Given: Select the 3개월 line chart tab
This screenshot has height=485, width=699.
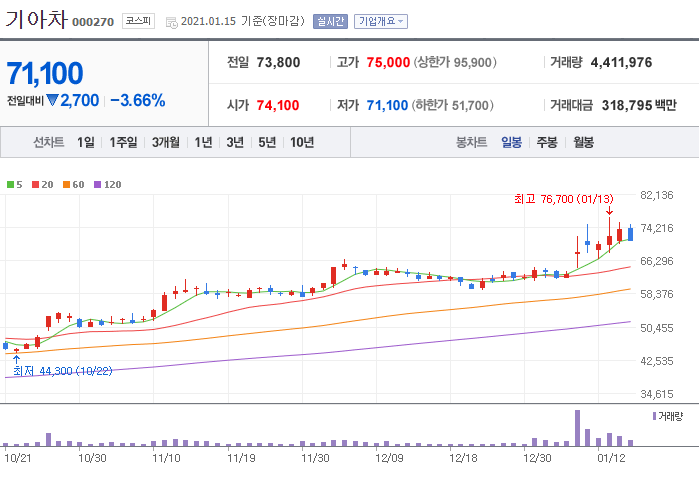Looking at the screenshot, I should point(165,142).
